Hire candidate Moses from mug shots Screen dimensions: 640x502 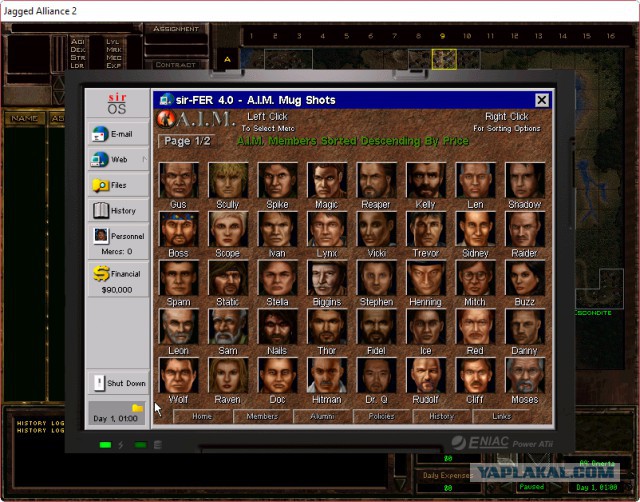(524, 375)
